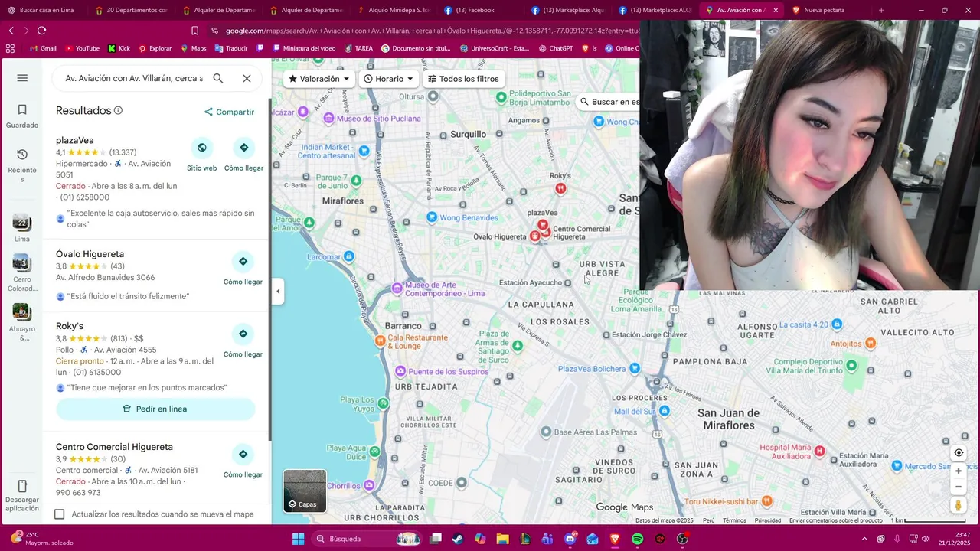
Task: Switch to Nueva pestaña tab
Action: pyautogui.click(x=824, y=10)
